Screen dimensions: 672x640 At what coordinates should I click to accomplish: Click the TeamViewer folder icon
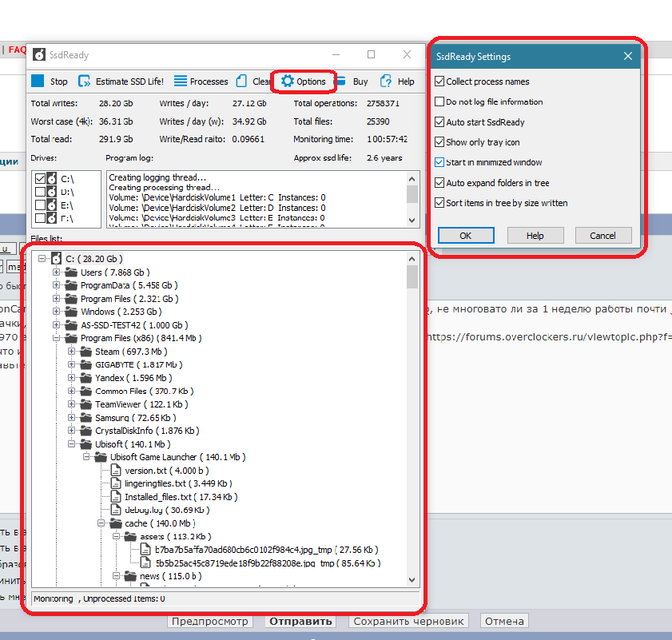tap(85, 404)
